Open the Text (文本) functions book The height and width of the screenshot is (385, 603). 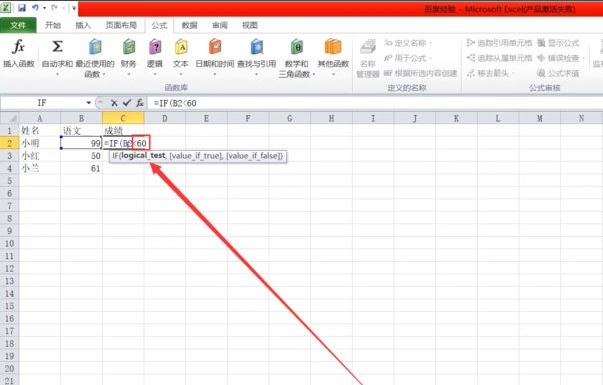click(x=181, y=47)
